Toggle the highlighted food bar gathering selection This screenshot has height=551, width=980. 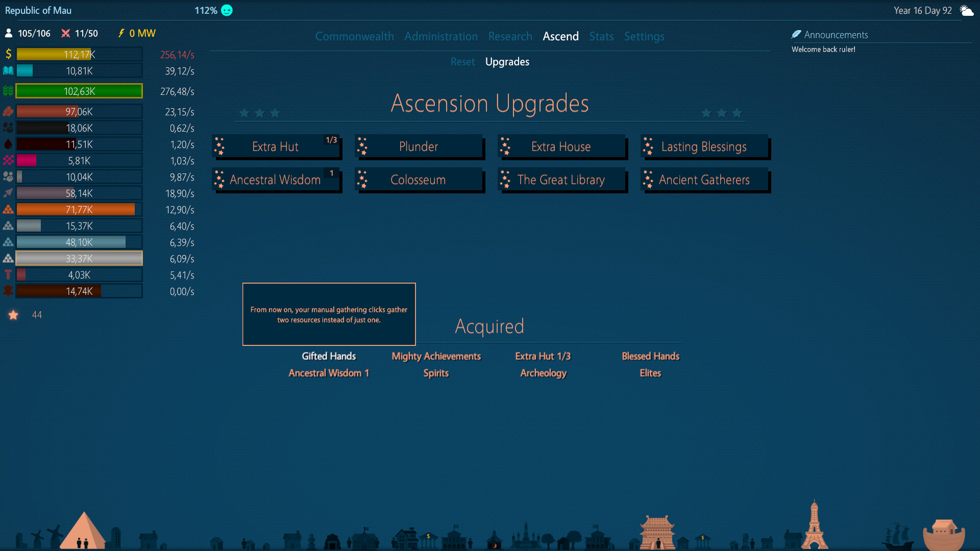[x=79, y=91]
